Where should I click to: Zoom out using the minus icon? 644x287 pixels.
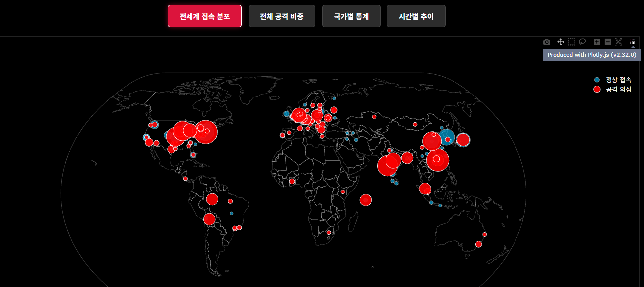tap(608, 42)
